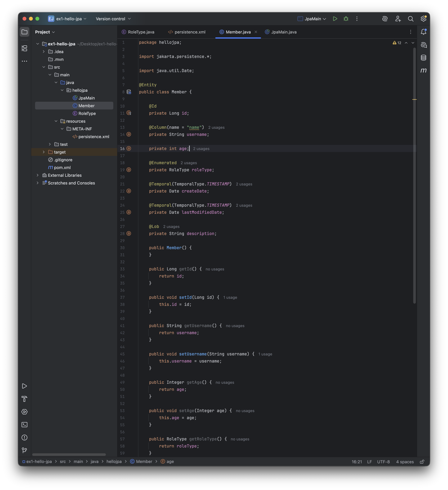Open the Maven tool window
This screenshot has height=490, width=448.
pyautogui.click(x=424, y=71)
